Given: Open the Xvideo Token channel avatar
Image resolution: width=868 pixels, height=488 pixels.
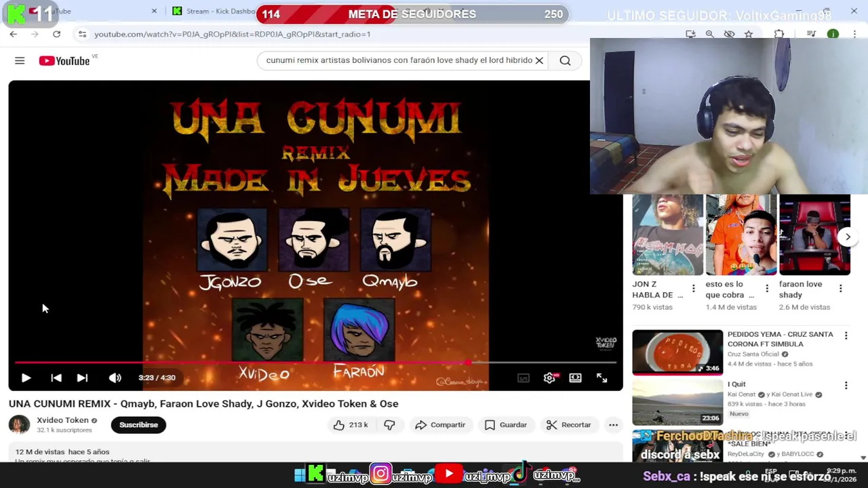Looking at the screenshot, I should pyautogui.click(x=19, y=425).
